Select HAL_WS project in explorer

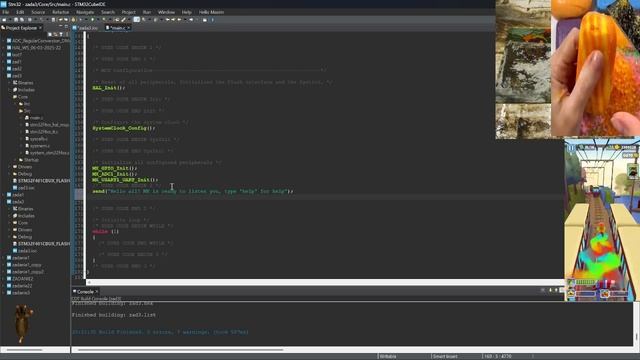pos(34,48)
